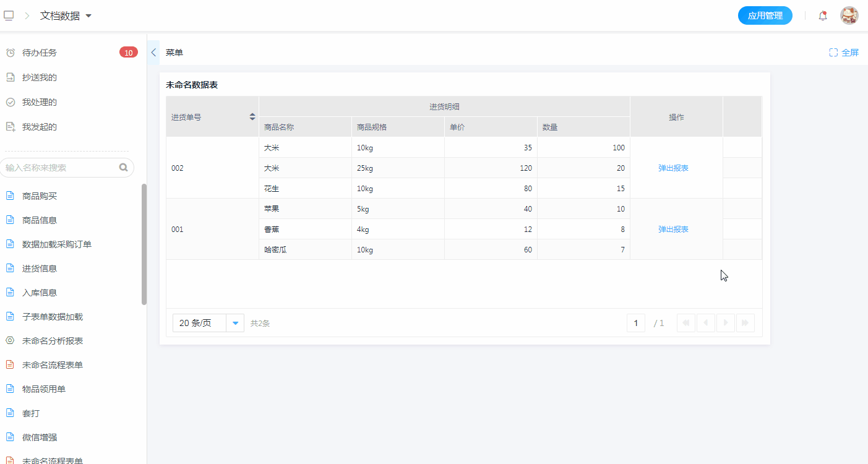Open 未命名分析报表 in the sidebar

[53, 341]
